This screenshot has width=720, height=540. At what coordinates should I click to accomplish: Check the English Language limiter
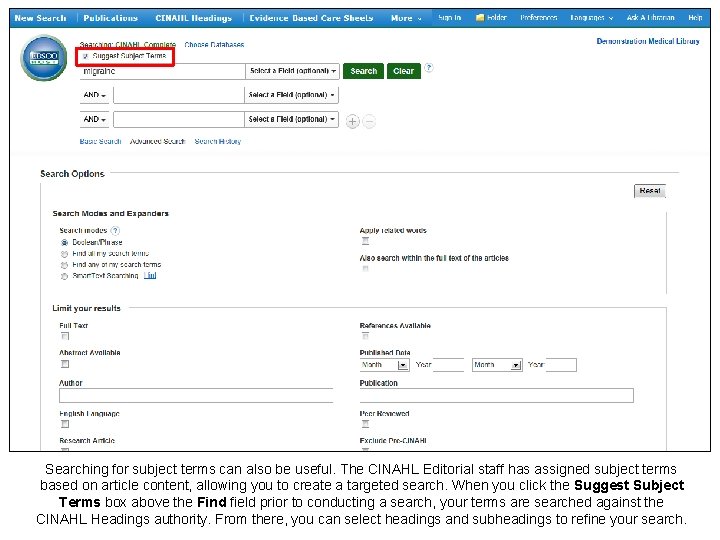pyautogui.click(x=65, y=424)
